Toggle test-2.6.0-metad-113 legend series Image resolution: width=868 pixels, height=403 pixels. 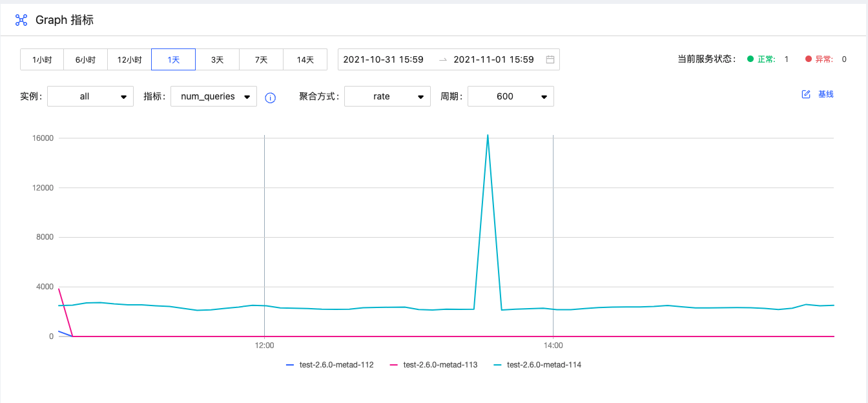433,365
